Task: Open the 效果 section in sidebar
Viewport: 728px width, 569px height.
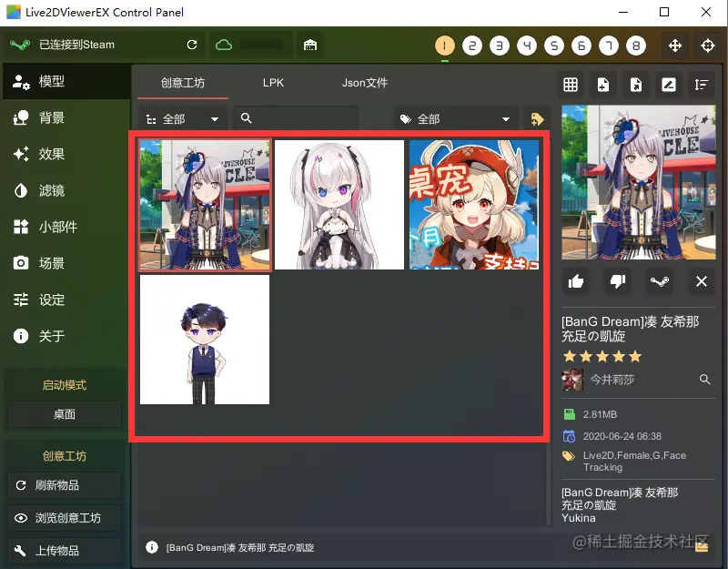Action: (66, 154)
